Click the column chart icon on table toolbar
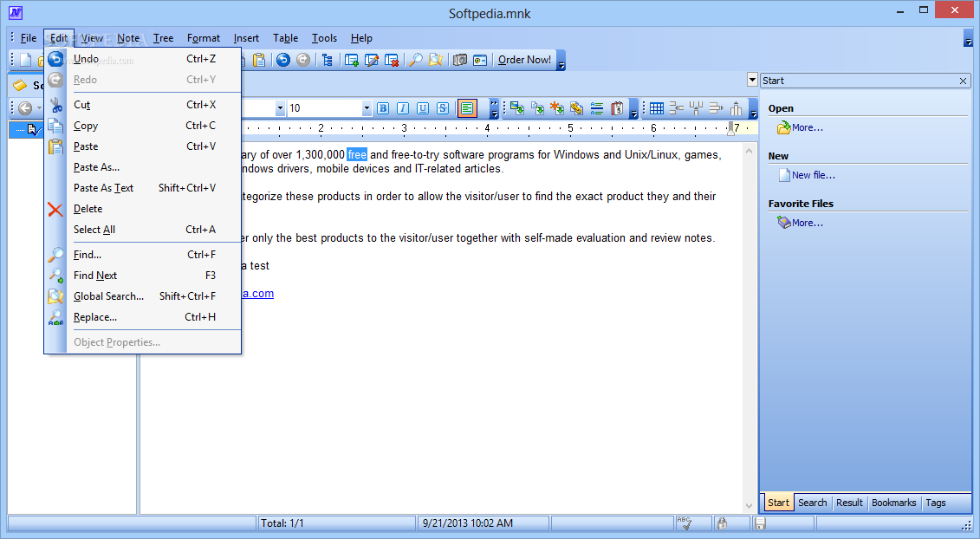Image resolution: width=980 pixels, height=539 pixels. (x=737, y=108)
